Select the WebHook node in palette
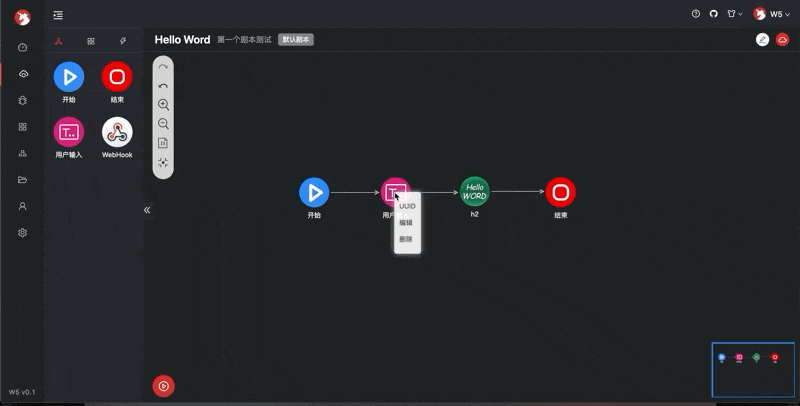800x406 pixels. pyautogui.click(x=117, y=133)
